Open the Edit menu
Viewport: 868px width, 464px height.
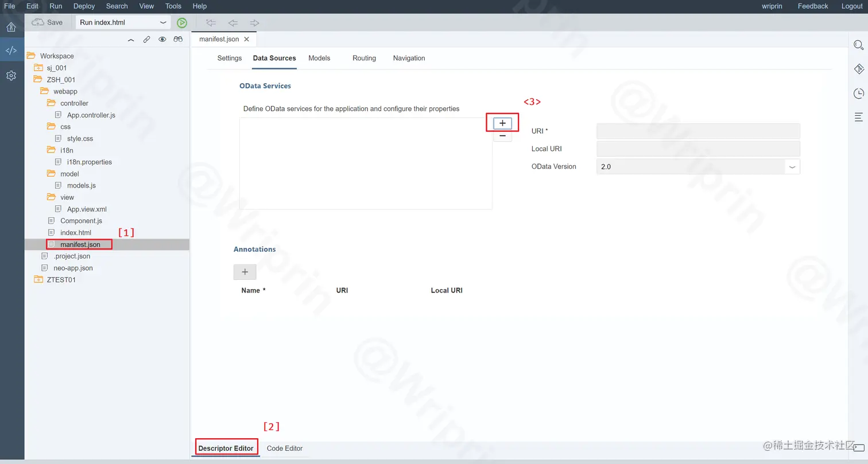32,6
